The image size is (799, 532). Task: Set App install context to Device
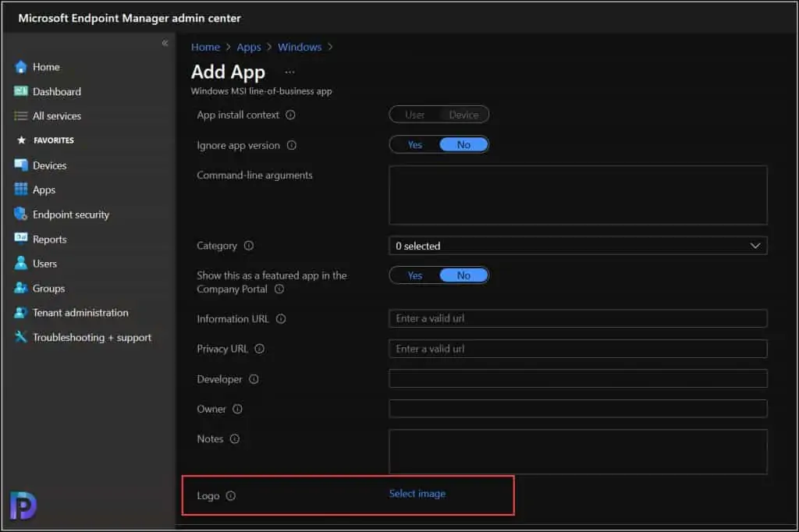tap(463, 115)
